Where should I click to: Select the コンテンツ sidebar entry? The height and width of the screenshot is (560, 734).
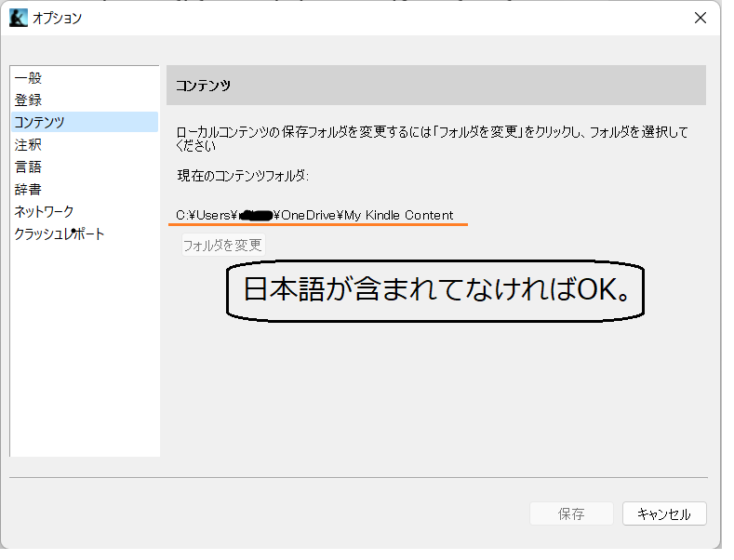tap(39, 123)
